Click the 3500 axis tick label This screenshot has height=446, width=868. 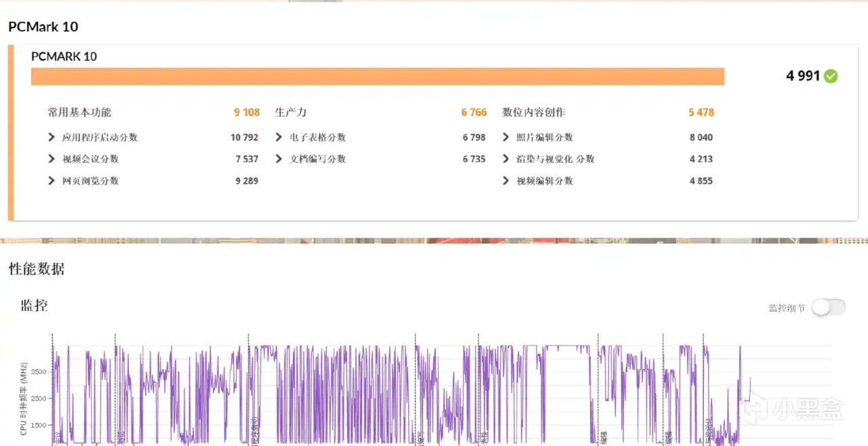pyautogui.click(x=39, y=372)
